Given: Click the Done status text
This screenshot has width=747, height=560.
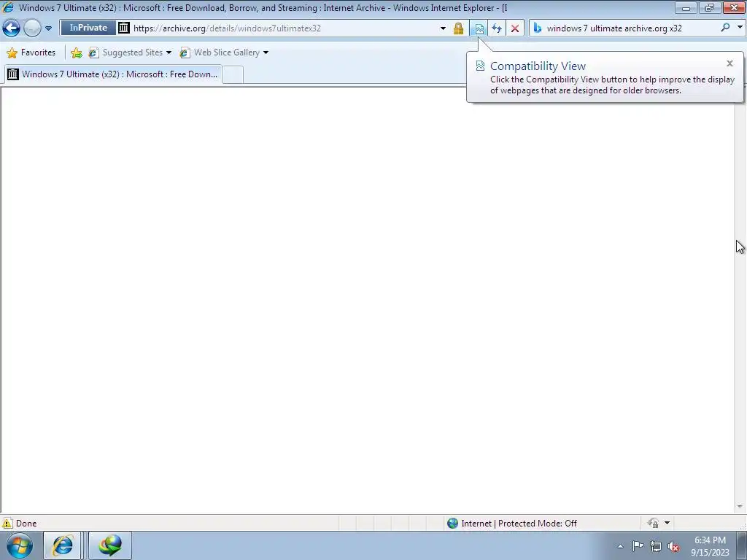Looking at the screenshot, I should [x=26, y=524].
